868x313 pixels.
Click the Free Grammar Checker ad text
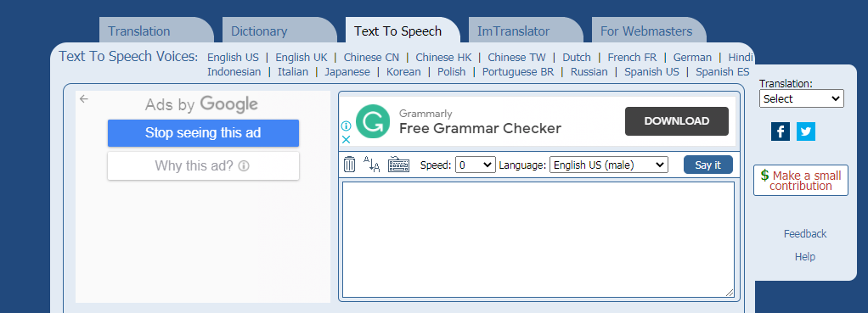click(480, 129)
